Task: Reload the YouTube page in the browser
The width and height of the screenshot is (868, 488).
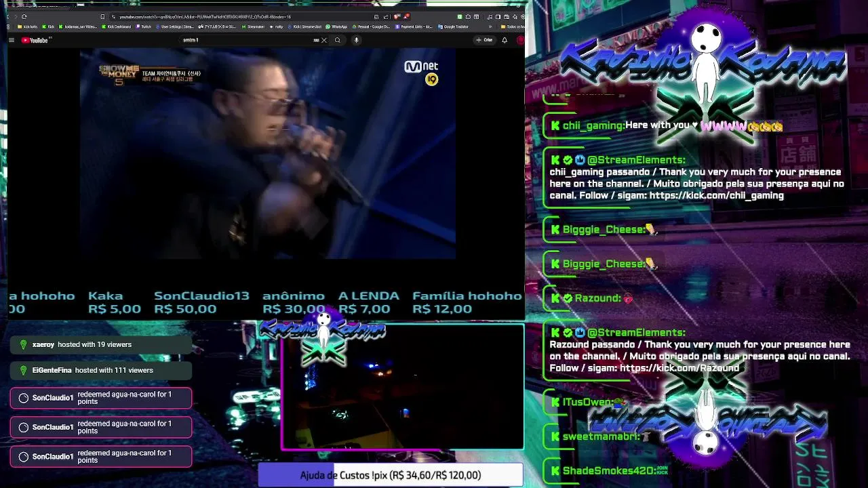Action: pos(24,17)
